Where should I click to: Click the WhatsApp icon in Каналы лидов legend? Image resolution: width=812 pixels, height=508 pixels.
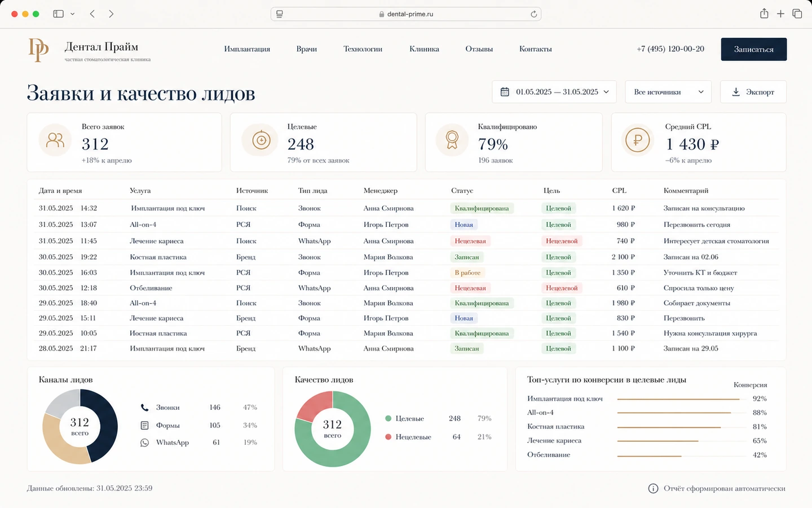click(144, 443)
